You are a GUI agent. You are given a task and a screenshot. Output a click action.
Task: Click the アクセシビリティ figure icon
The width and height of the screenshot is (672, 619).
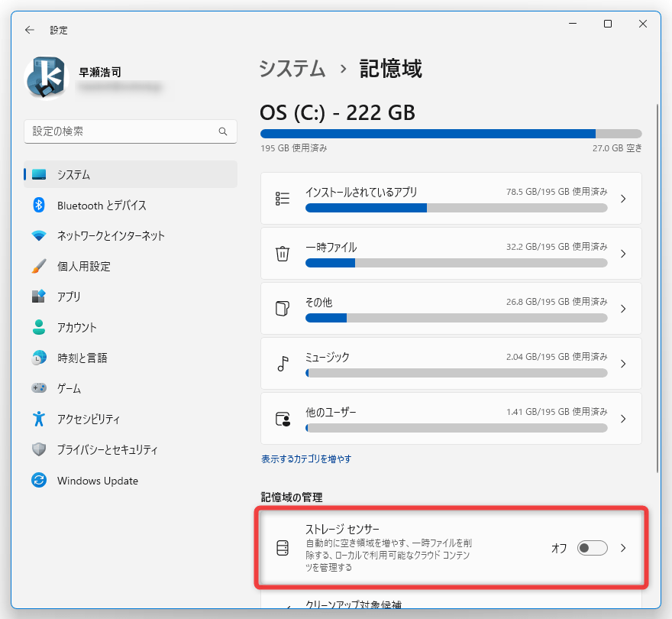click(39, 419)
